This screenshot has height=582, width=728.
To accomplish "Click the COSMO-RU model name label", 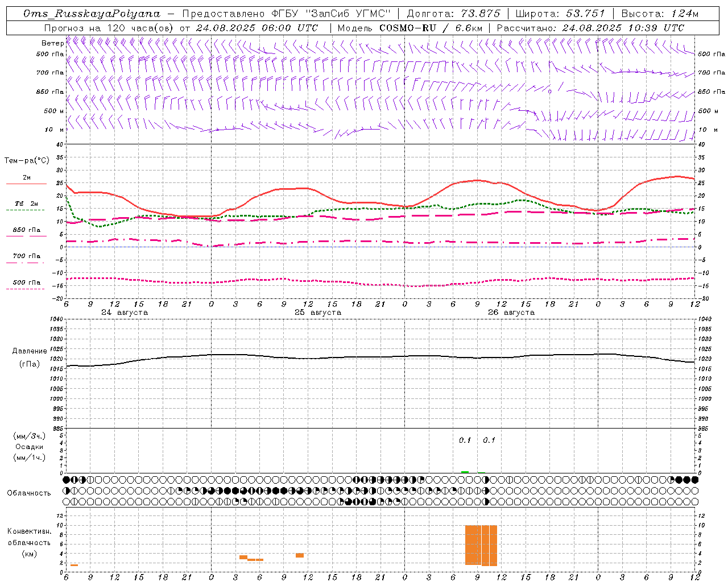I will click(407, 28).
